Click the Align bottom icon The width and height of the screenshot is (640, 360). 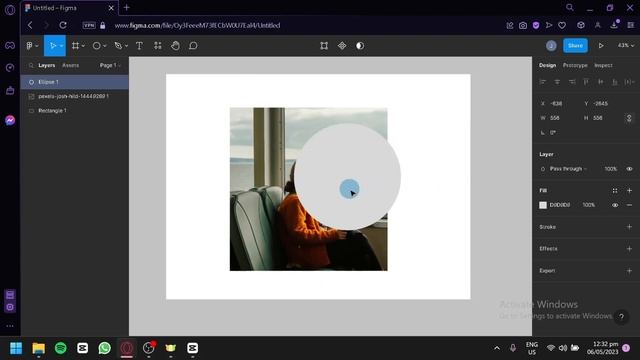615,82
